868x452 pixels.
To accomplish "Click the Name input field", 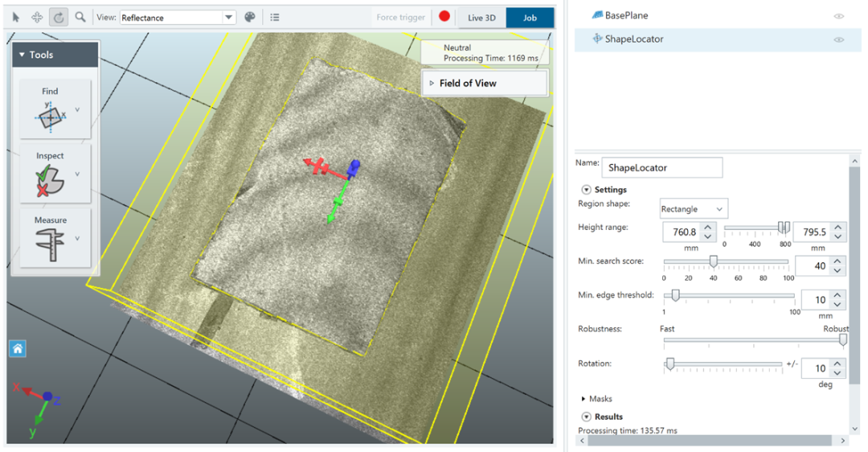I will pos(662,167).
